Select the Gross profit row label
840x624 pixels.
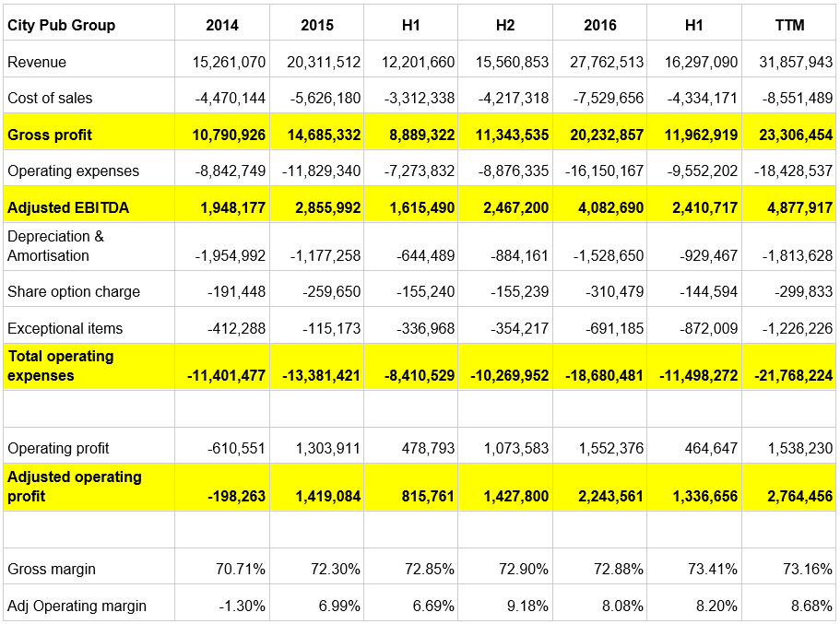coord(50,135)
